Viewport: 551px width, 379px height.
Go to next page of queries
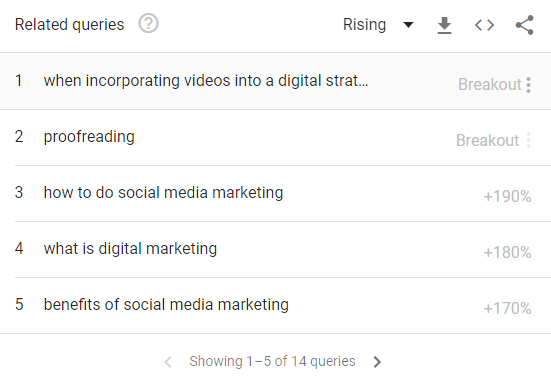click(377, 361)
